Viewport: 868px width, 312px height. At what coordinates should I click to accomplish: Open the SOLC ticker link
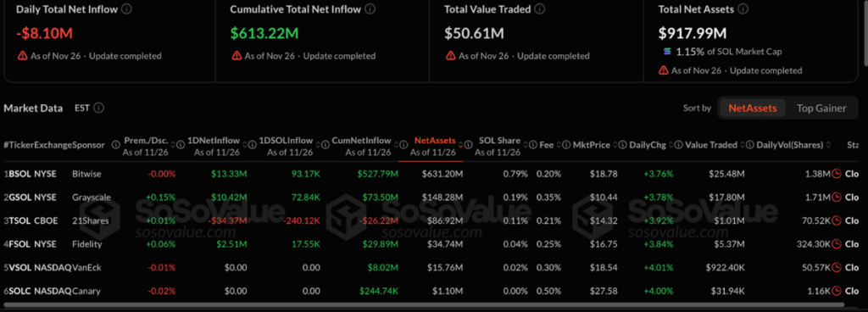(x=20, y=291)
